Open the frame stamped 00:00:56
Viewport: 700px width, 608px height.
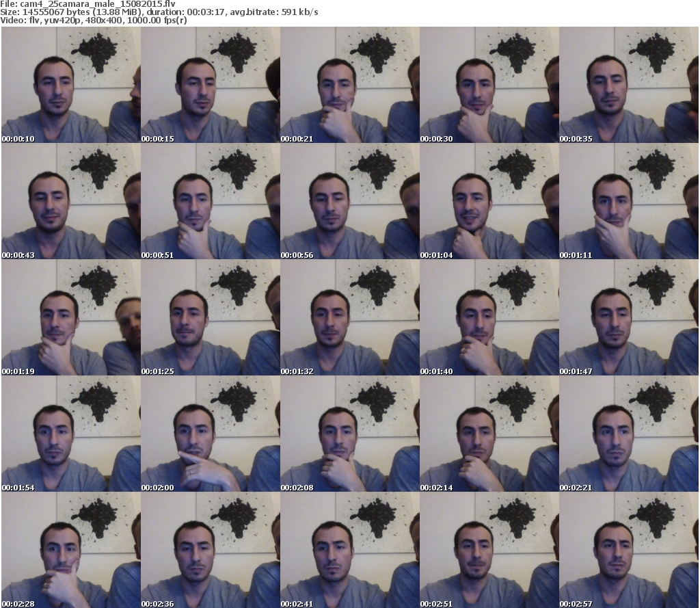pos(350,201)
